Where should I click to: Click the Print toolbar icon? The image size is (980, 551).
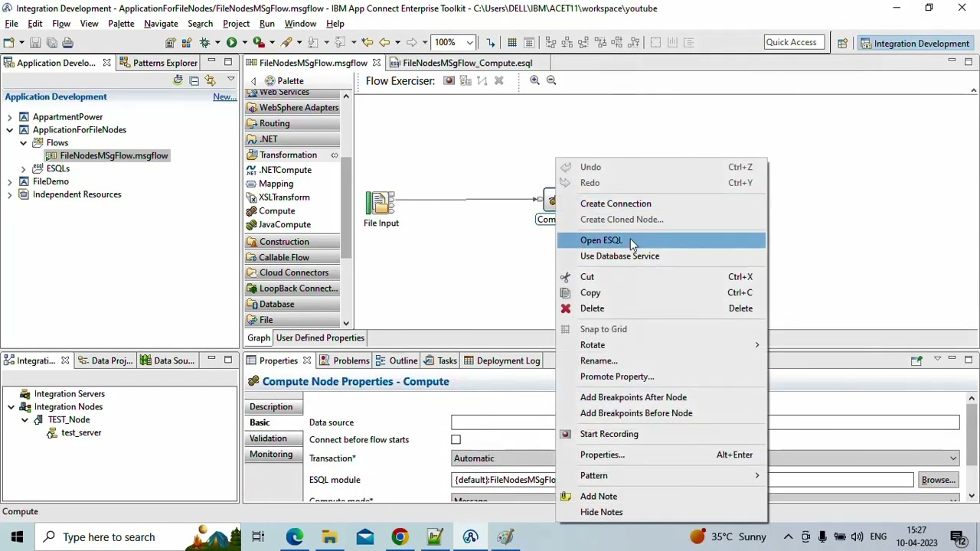tap(67, 43)
